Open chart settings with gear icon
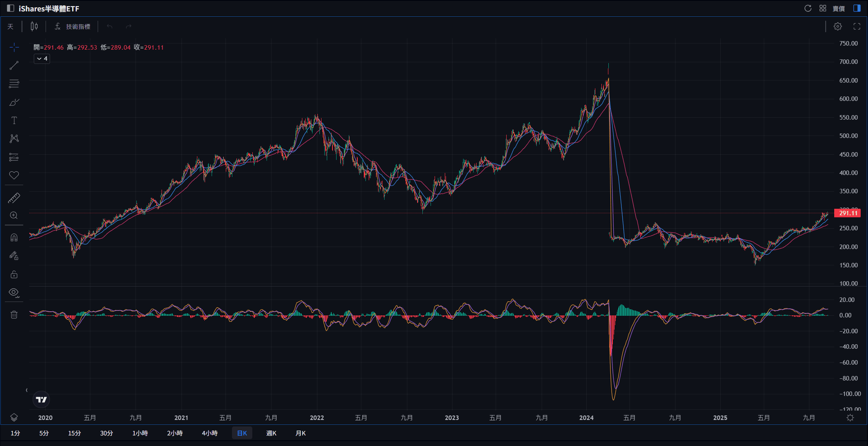Screen dimensions: 868x446 tap(837, 26)
